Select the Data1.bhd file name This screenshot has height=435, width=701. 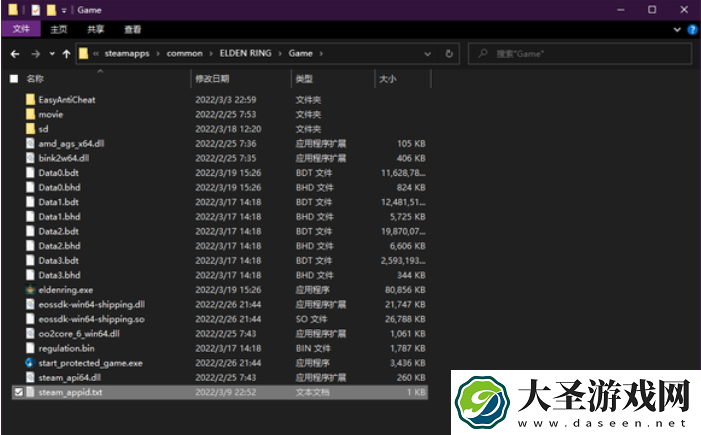[x=59, y=217]
